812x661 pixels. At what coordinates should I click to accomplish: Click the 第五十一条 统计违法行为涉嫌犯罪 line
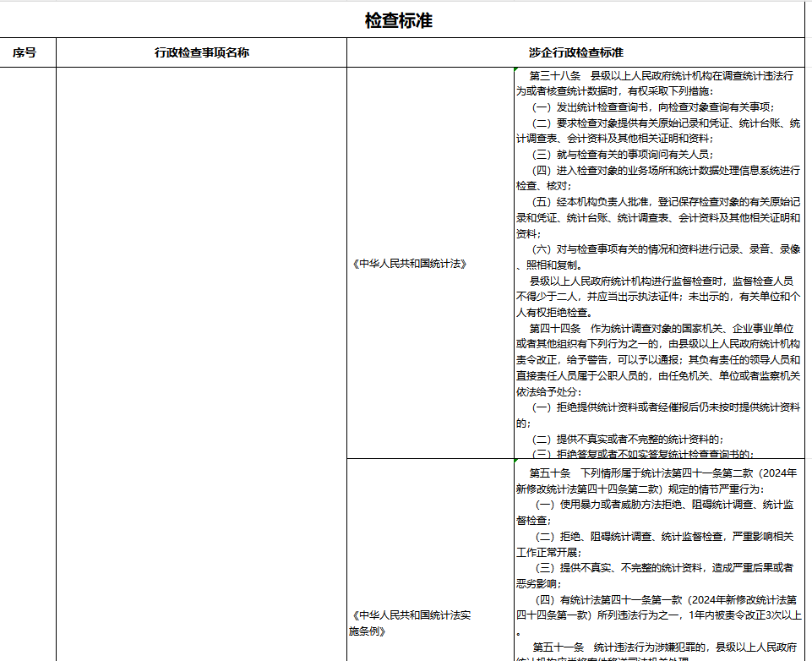(x=663, y=647)
